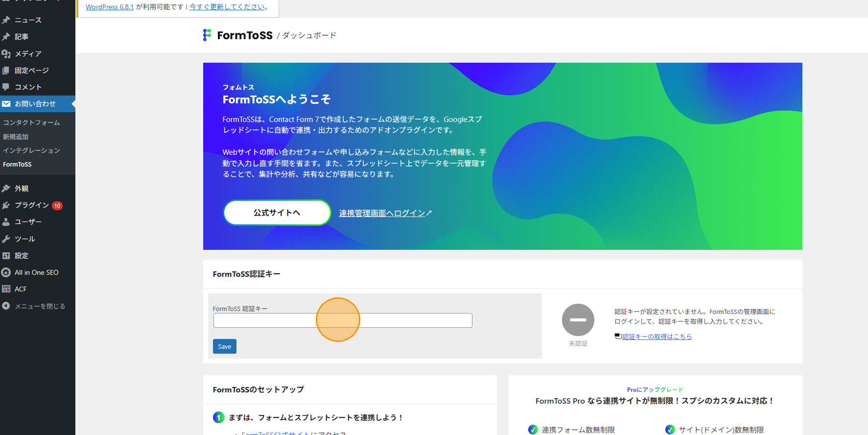868x435 pixels.
Task: Click the collapse menu arrow icon
Action: (x=6, y=306)
